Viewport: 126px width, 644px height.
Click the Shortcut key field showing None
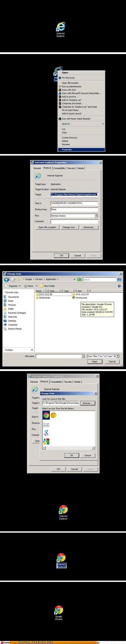coord(74,209)
